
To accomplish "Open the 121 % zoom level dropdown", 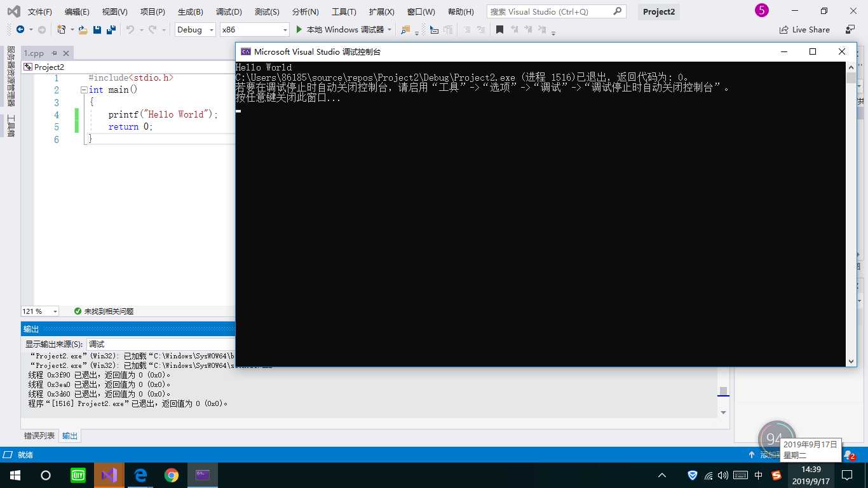I will [40, 311].
